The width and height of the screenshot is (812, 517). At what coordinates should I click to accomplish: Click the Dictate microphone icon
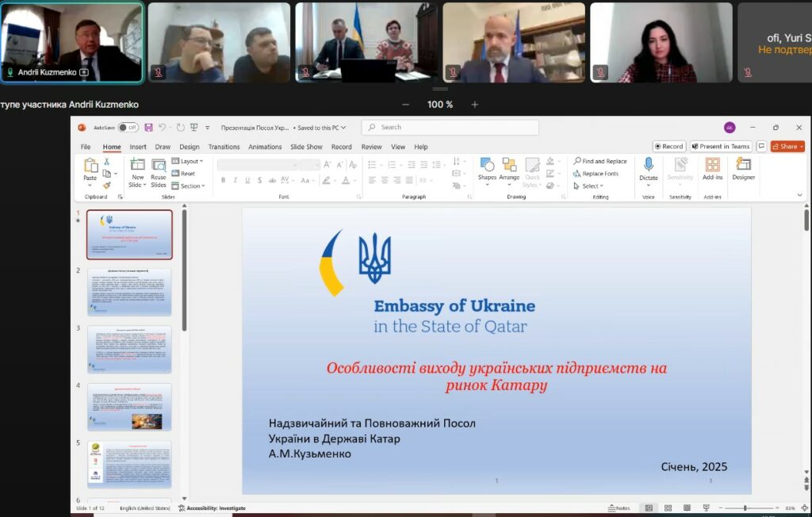pos(648,165)
